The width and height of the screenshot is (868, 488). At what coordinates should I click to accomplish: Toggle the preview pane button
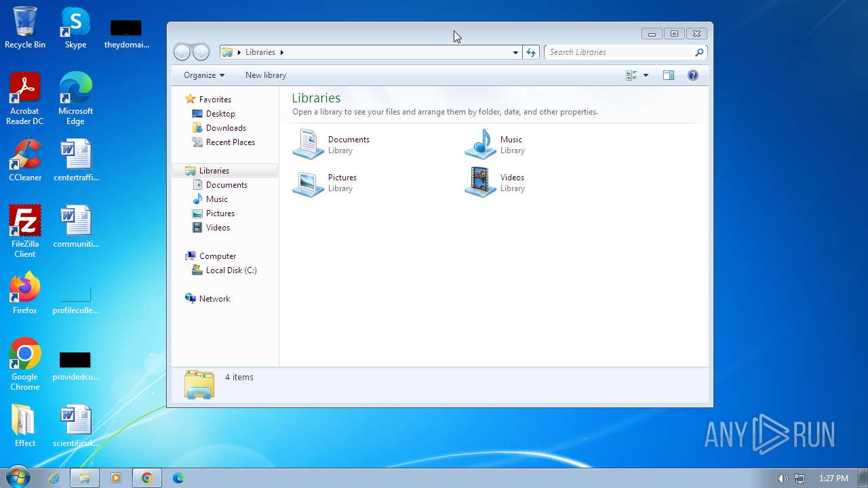[x=669, y=75]
